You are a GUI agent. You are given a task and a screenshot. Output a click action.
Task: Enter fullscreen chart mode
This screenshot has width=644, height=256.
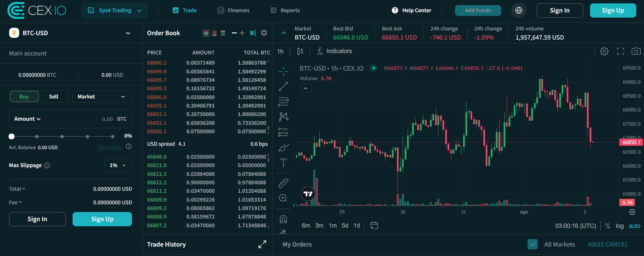620,51
